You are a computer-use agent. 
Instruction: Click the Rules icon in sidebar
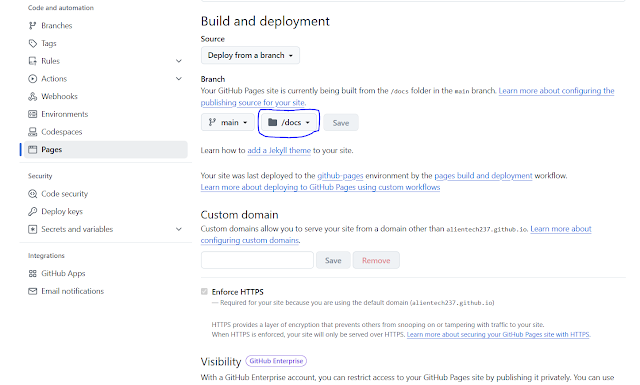coord(32,61)
